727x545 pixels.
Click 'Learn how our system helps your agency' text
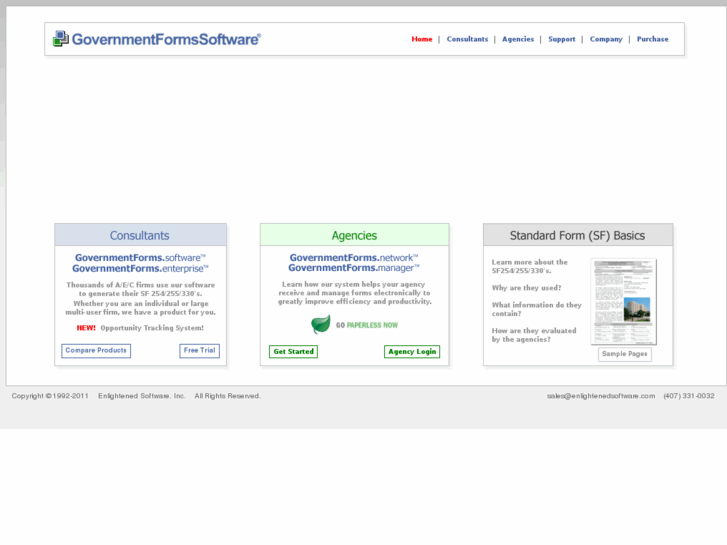(x=355, y=293)
